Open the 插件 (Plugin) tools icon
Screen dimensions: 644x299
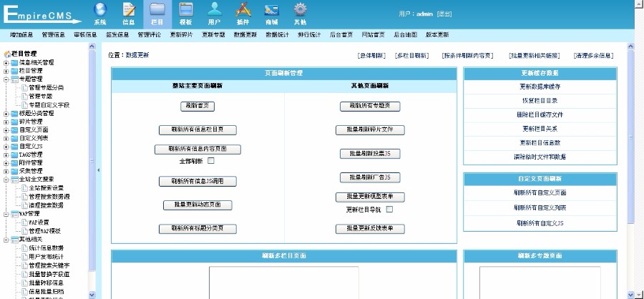243,10
